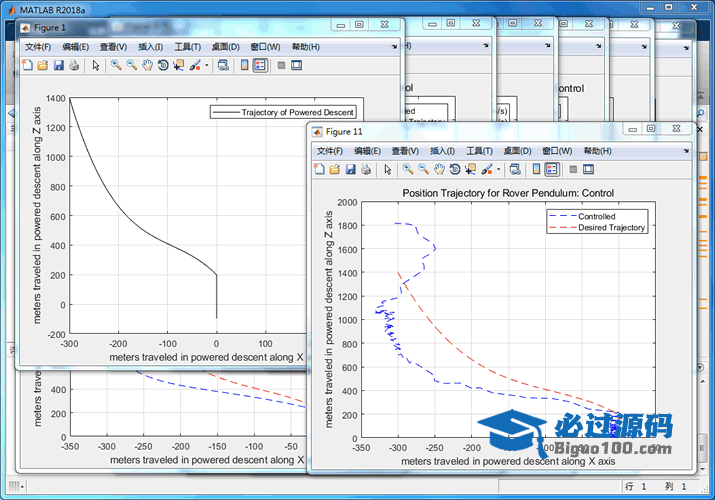Toggle the Insert Legend button in Figure 11
The height and width of the screenshot is (500, 715).
click(x=552, y=169)
